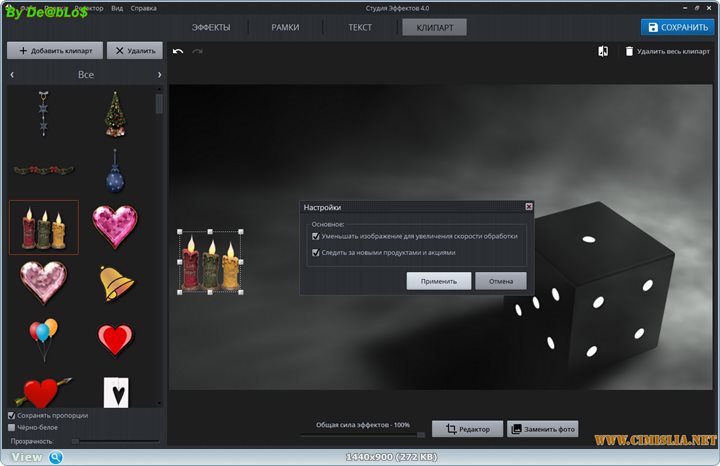Go to next clipart category arrow
Viewport: 720px width, 466px height.
159,75
